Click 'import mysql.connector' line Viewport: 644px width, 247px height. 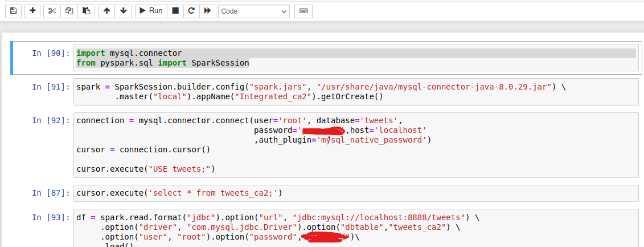(x=129, y=53)
